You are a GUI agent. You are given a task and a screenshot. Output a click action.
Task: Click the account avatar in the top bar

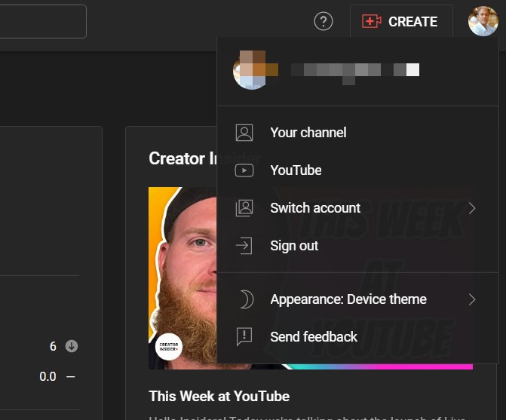483,21
